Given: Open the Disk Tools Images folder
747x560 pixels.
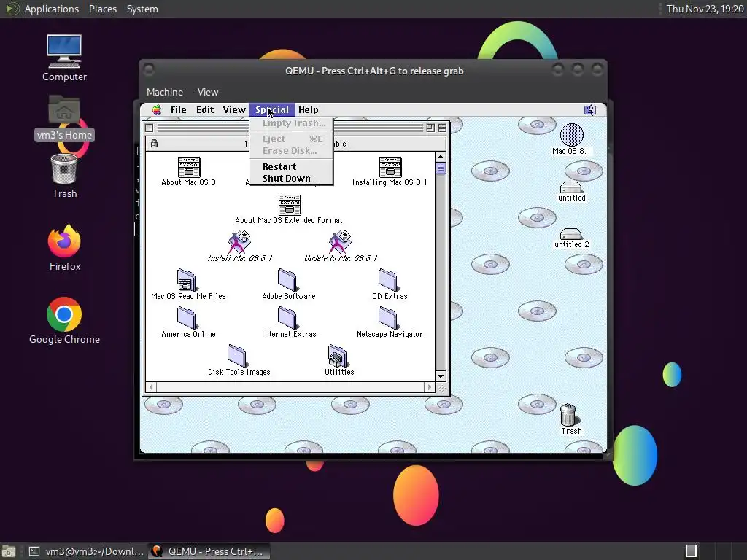Looking at the screenshot, I should tap(237, 356).
